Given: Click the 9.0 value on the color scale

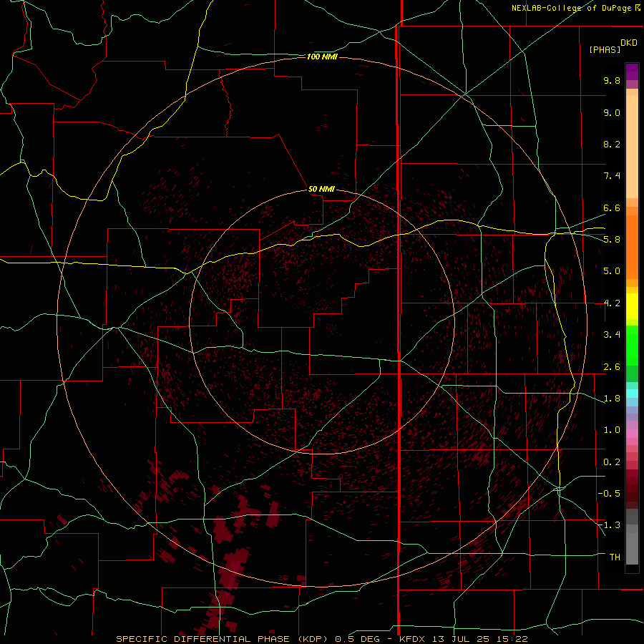Looking at the screenshot, I should [612, 112].
